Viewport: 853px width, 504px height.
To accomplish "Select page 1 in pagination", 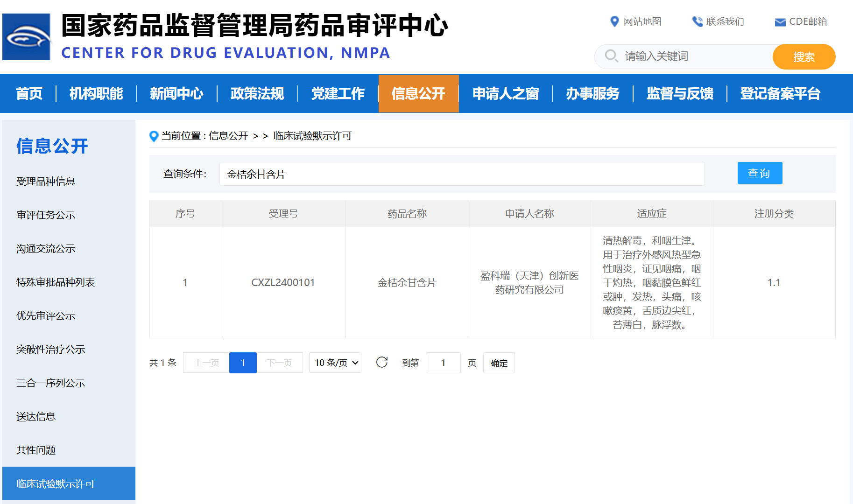I will click(243, 363).
